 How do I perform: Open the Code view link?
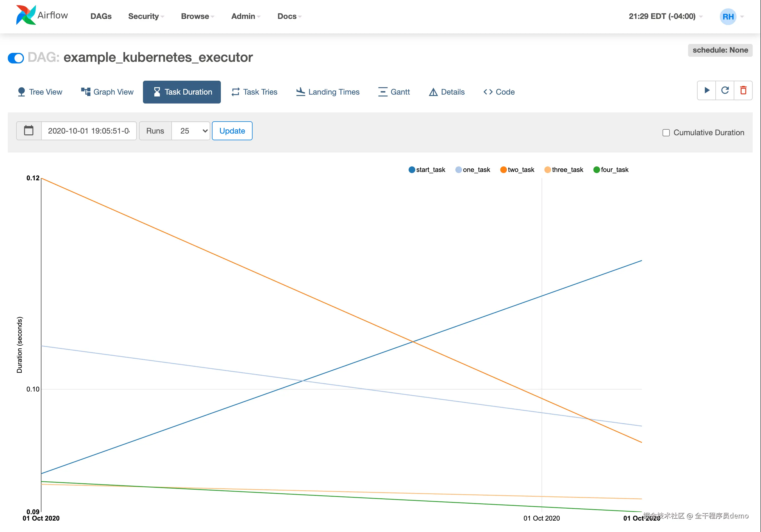click(499, 92)
